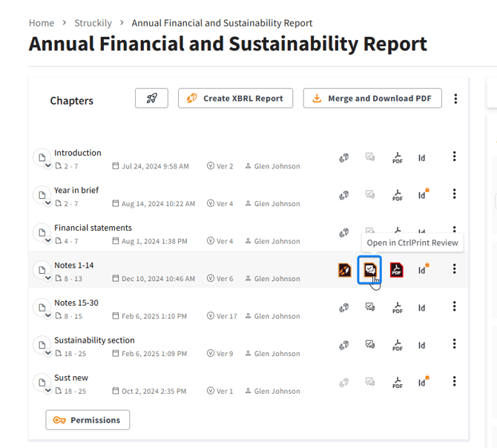Open more options menu for Notes 15-30

(455, 307)
